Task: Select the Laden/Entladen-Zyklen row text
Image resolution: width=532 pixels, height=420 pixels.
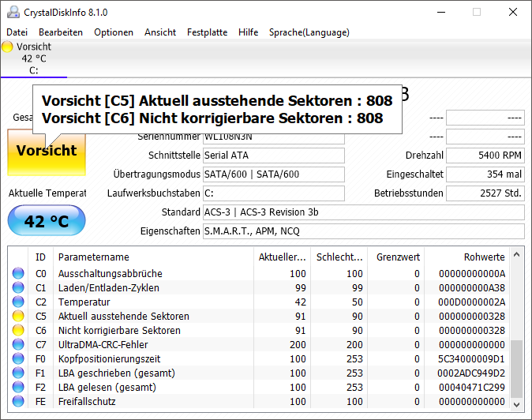Action: coord(109,287)
